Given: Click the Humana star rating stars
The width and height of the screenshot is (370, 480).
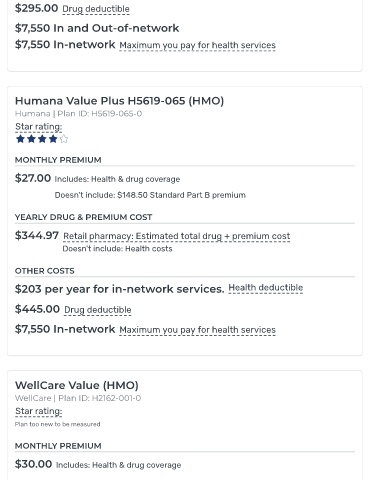Looking at the screenshot, I should 42,139.
